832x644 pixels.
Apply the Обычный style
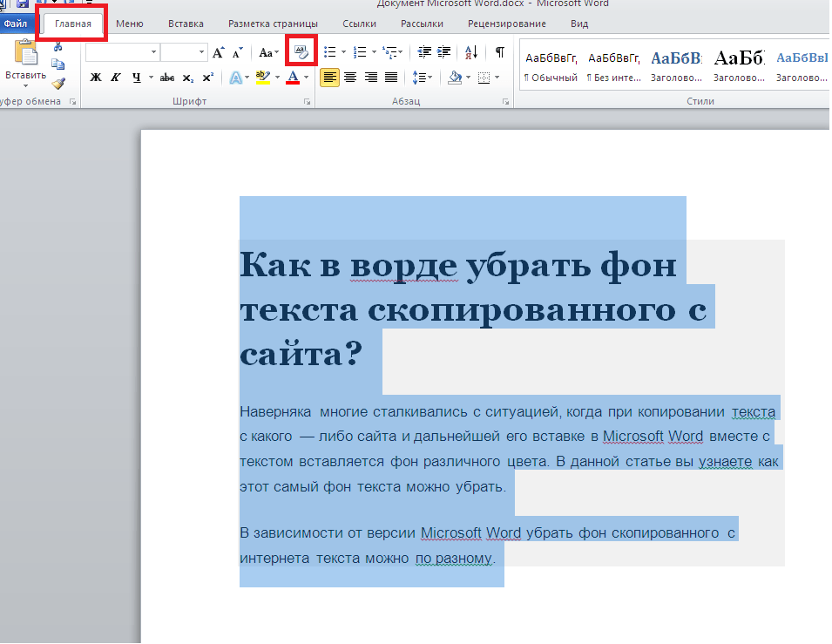point(551,65)
